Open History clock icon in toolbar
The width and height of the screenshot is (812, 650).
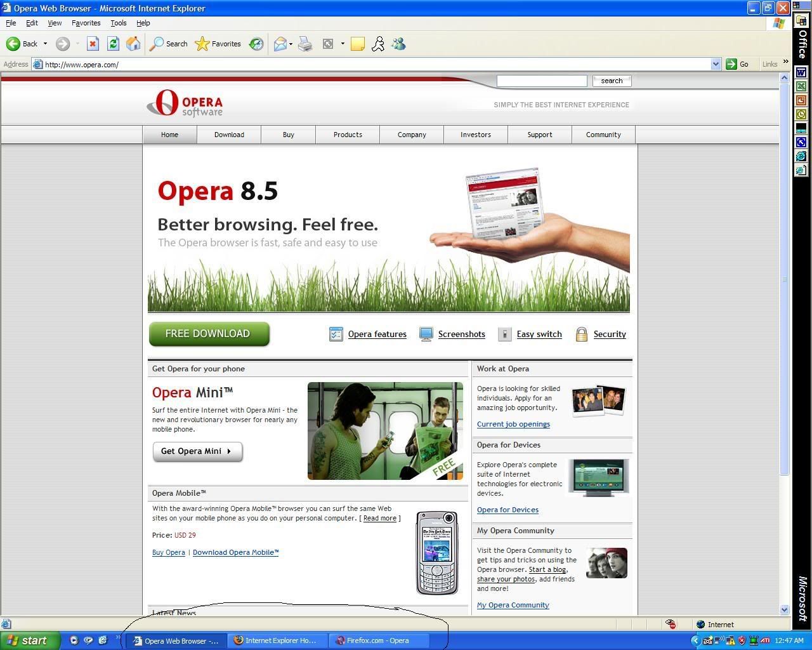pyautogui.click(x=256, y=44)
